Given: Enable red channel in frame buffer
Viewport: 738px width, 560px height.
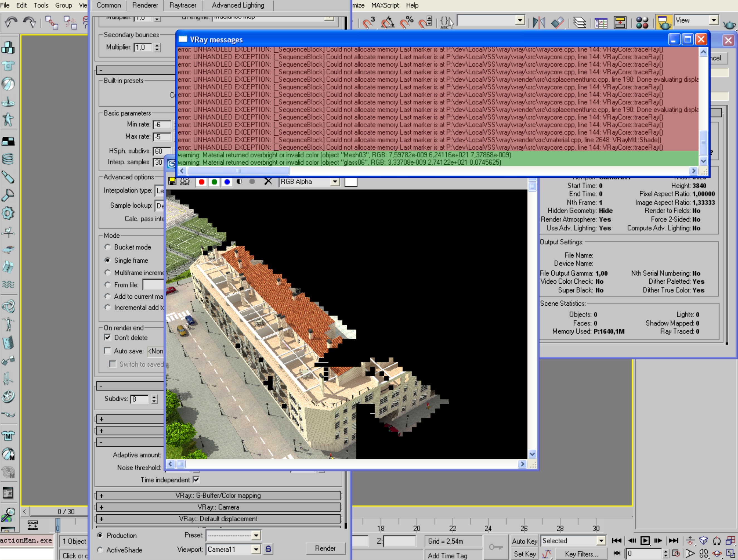Looking at the screenshot, I should (201, 182).
